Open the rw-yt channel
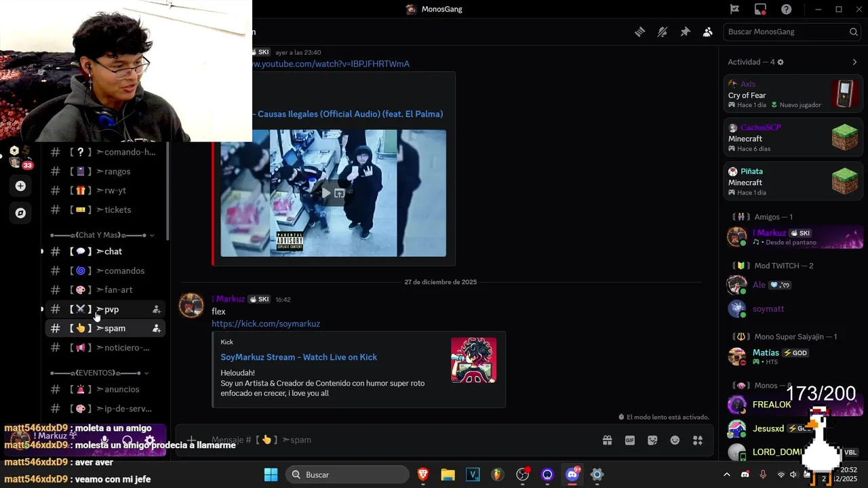Screen dimensions: 868x488 point(105,190)
